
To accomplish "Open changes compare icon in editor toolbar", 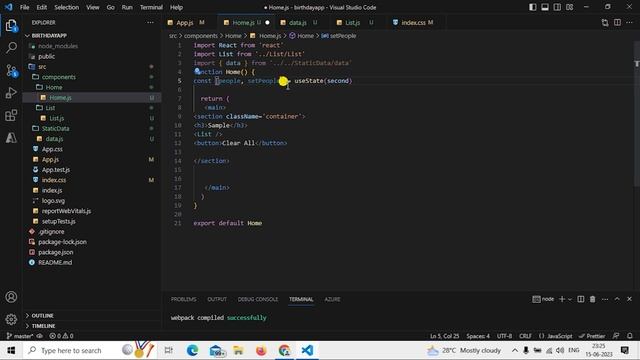I will 605,22.
